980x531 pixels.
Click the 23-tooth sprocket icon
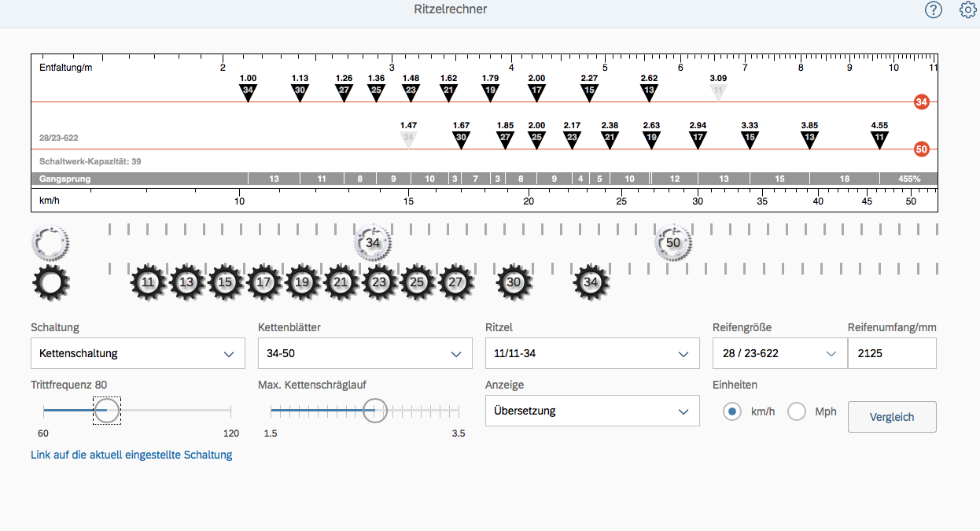pyautogui.click(x=380, y=282)
